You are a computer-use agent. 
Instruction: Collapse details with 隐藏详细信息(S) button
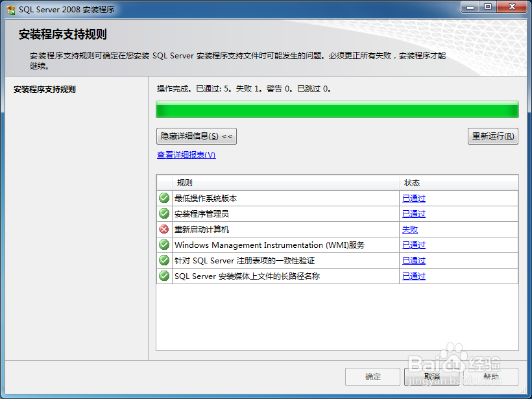196,136
